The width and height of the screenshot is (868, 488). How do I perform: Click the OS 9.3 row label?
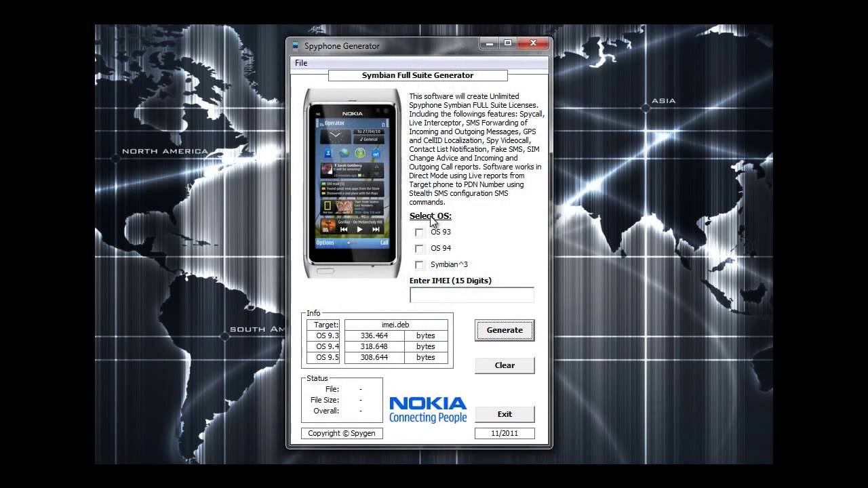click(323, 335)
